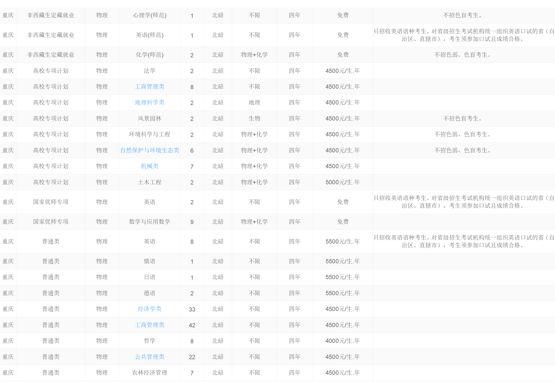
Task: Click the 环境科学与工程 major cell
Action: click(x=150, y=134)
